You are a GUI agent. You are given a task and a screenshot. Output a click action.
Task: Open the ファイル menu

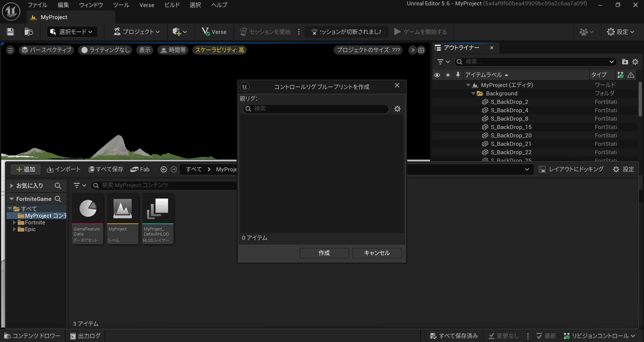[x=38, y=5]
